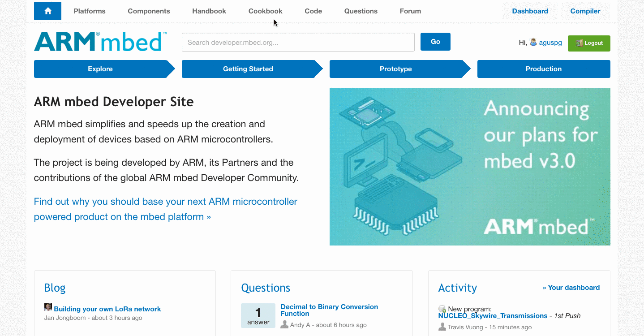The height and width of the screenshot is (336, 644).
Task: Launch the Compiler
Action: [585, 11]
